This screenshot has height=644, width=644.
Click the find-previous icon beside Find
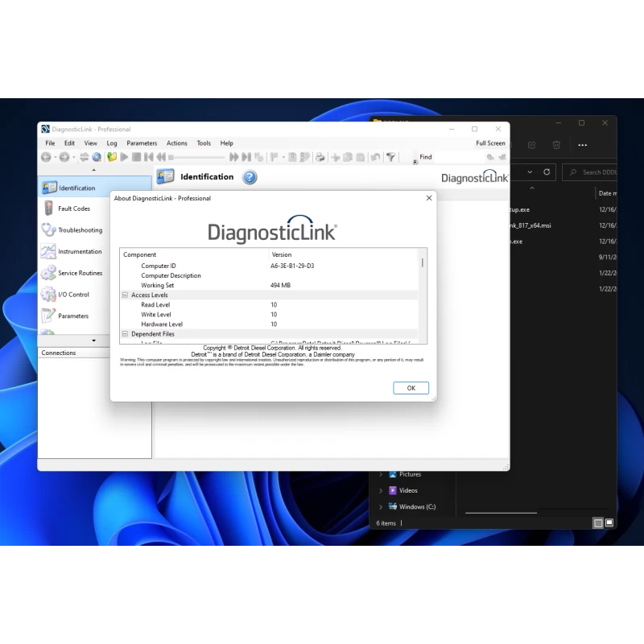click(x=490, y=157)
